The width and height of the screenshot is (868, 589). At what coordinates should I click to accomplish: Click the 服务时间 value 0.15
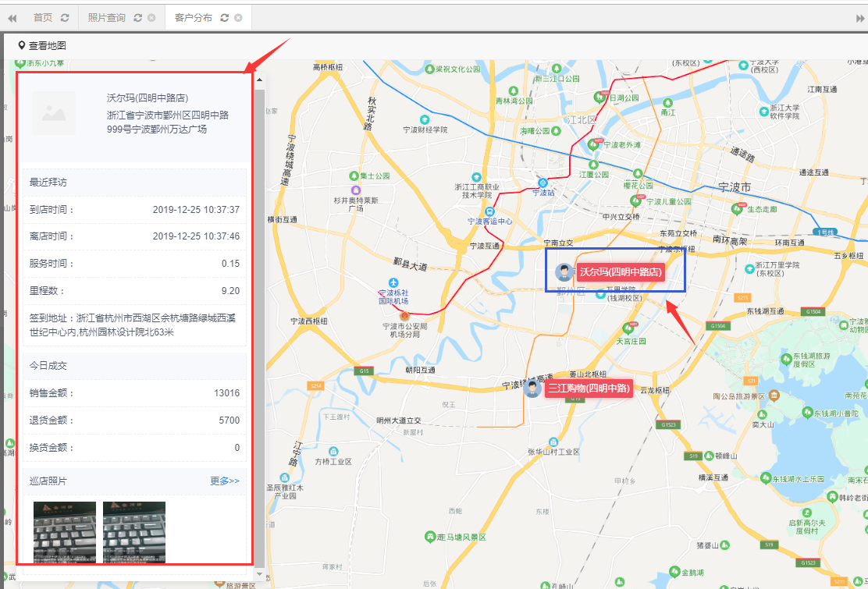tap(231, 263)
